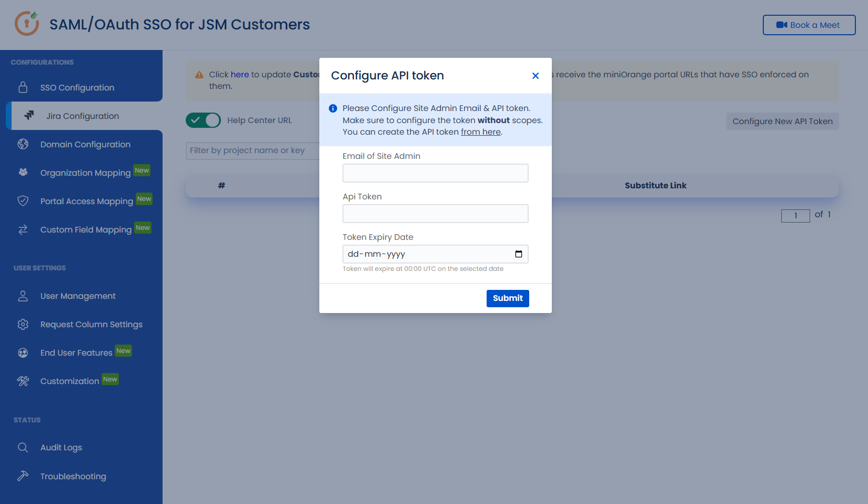The width and height of the screenshot is (868, 504).
Task: Click the Troubleshooting hammer icon
Action: tap(23, 476)
